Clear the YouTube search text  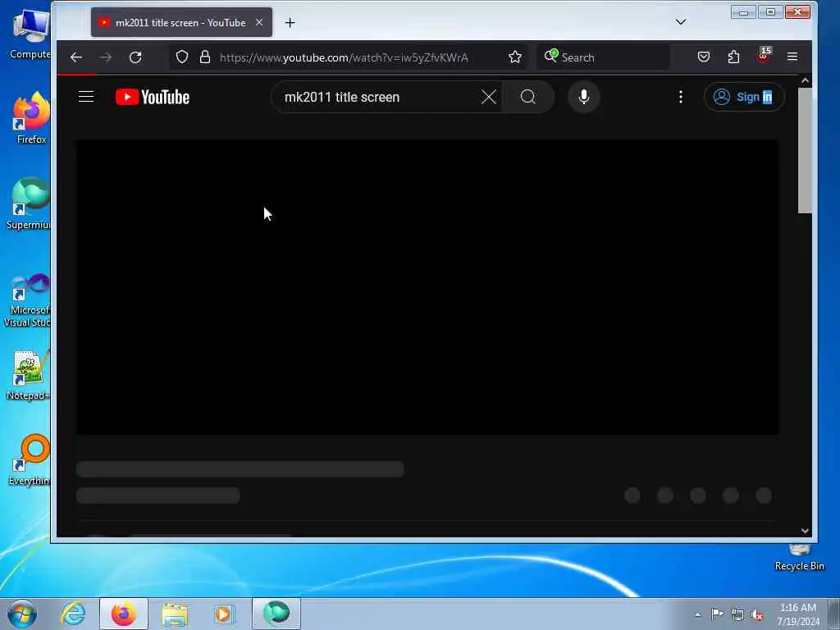[489, 97]
